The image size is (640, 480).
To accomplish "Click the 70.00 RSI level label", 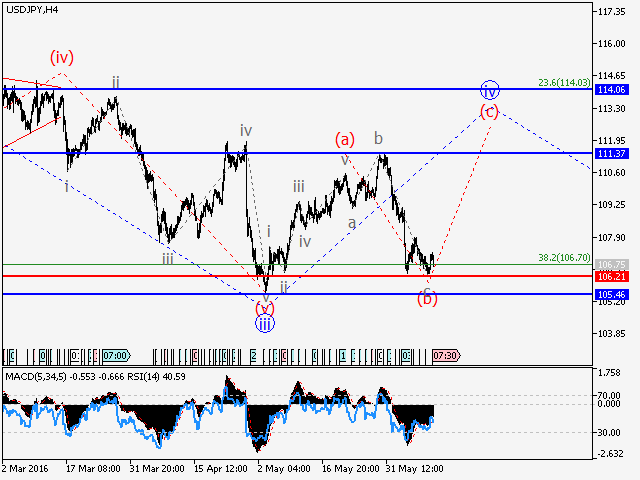I will click(x=609, y=395).
